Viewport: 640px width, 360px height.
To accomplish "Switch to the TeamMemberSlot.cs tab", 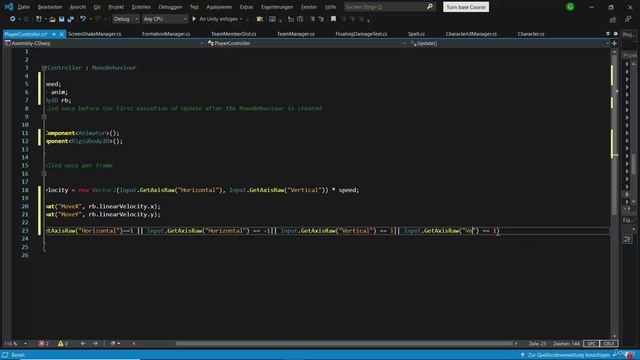I will [233, 34].
